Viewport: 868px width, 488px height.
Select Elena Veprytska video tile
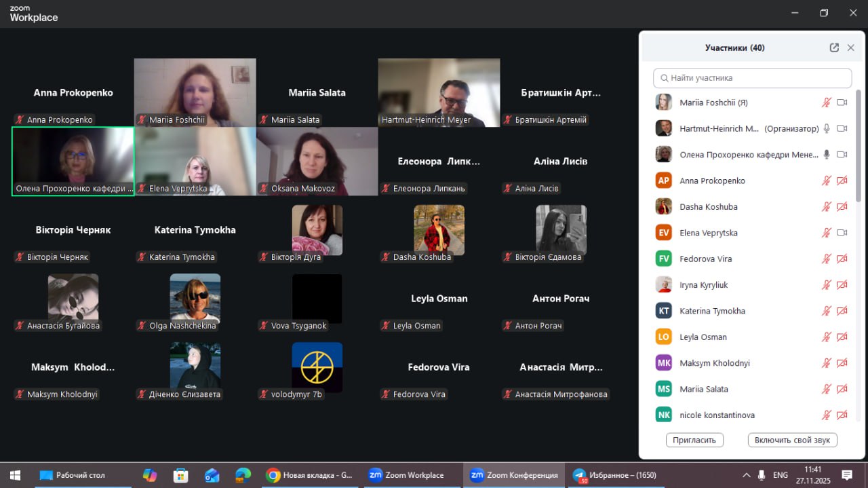[x=195, y=161]
